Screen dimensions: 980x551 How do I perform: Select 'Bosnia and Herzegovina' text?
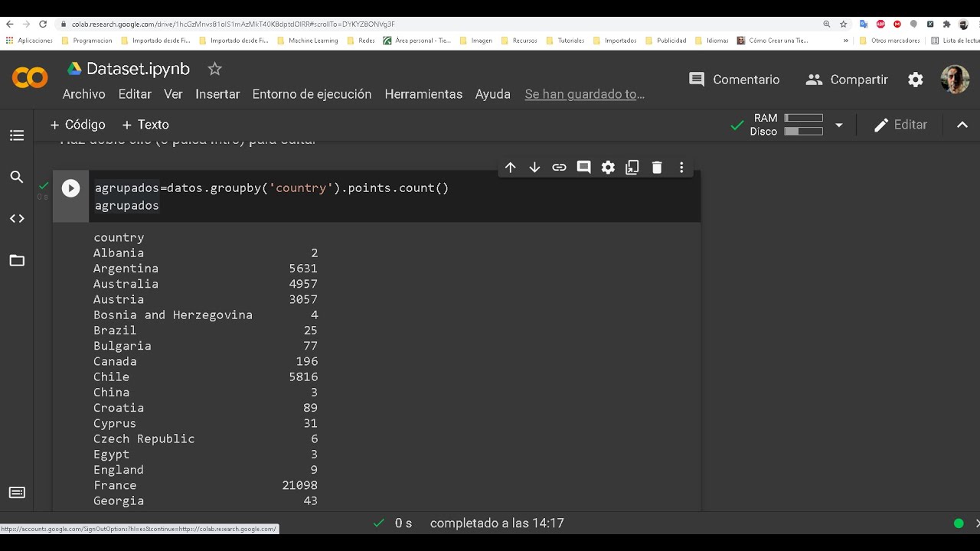173,315
